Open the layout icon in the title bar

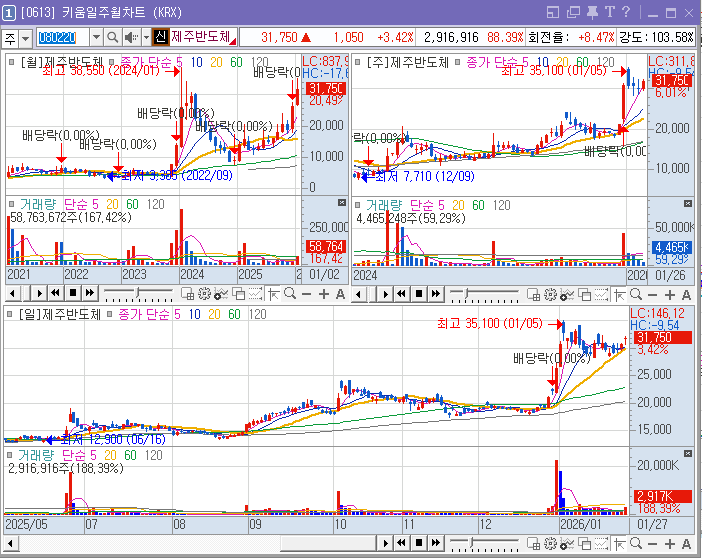coord(553,12)
